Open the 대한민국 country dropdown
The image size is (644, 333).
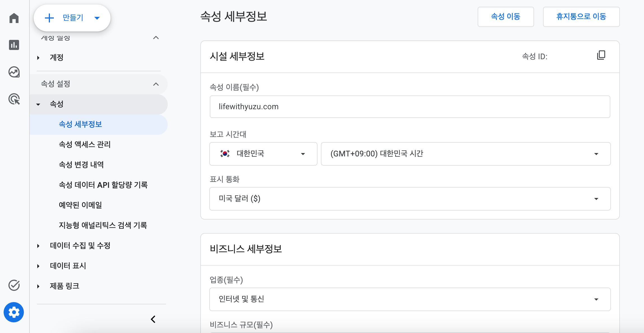[x=263, y=154]
